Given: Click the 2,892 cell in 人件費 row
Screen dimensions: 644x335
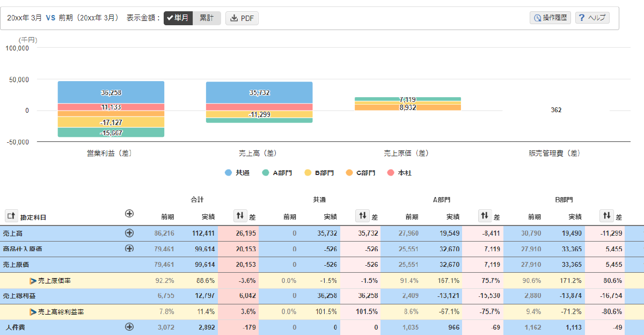Looking at the screenshot, I should coord(207,327).
